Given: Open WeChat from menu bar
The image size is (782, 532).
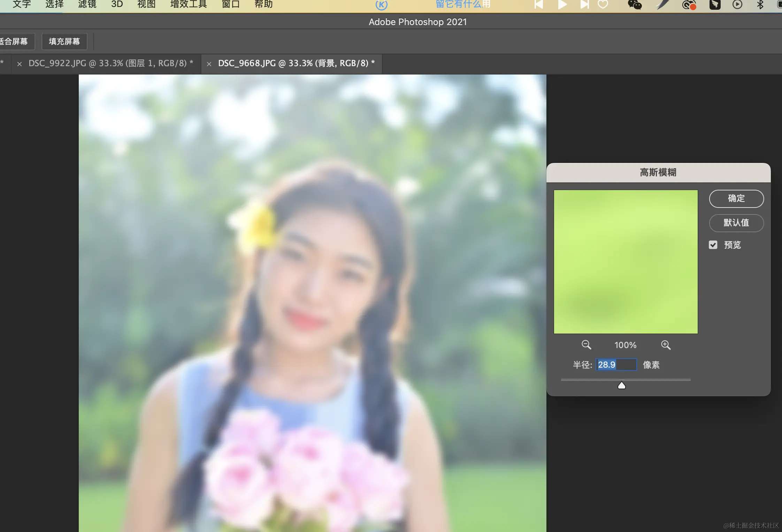Looking at the screenshot, I should click(x=635, y=5).
